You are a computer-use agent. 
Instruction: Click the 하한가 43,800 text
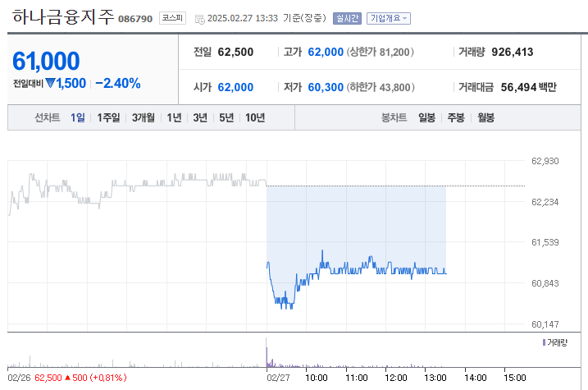[x=381, y=87]
